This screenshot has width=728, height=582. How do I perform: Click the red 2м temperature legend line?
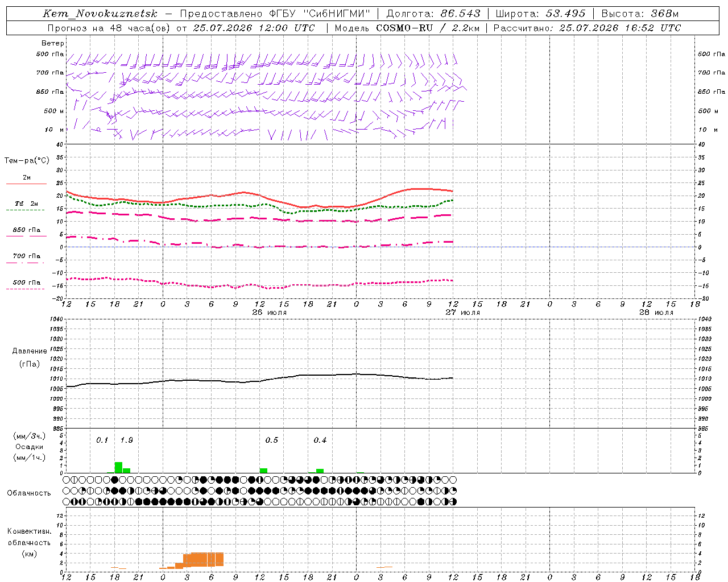pos(26,184)
